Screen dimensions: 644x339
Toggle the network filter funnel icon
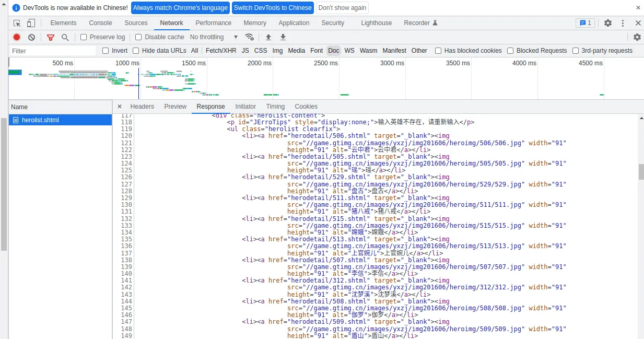51,37
